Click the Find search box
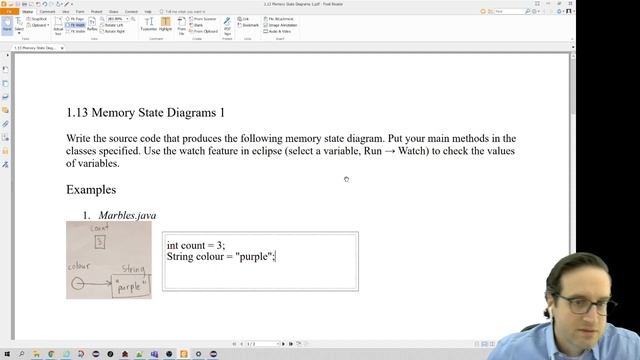 pyautogui.click(x=509, y=11)
